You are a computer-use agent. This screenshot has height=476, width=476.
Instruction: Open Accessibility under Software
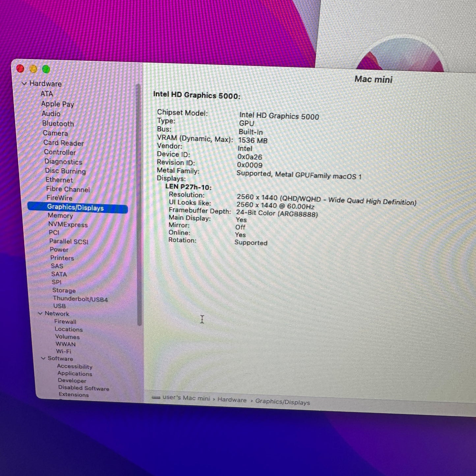(x=74, y=366)
